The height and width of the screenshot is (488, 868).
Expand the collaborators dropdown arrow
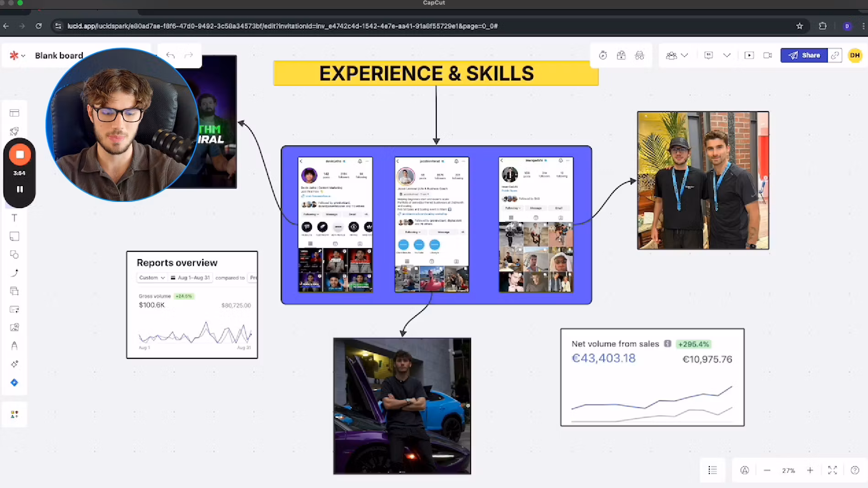(685, 55)
